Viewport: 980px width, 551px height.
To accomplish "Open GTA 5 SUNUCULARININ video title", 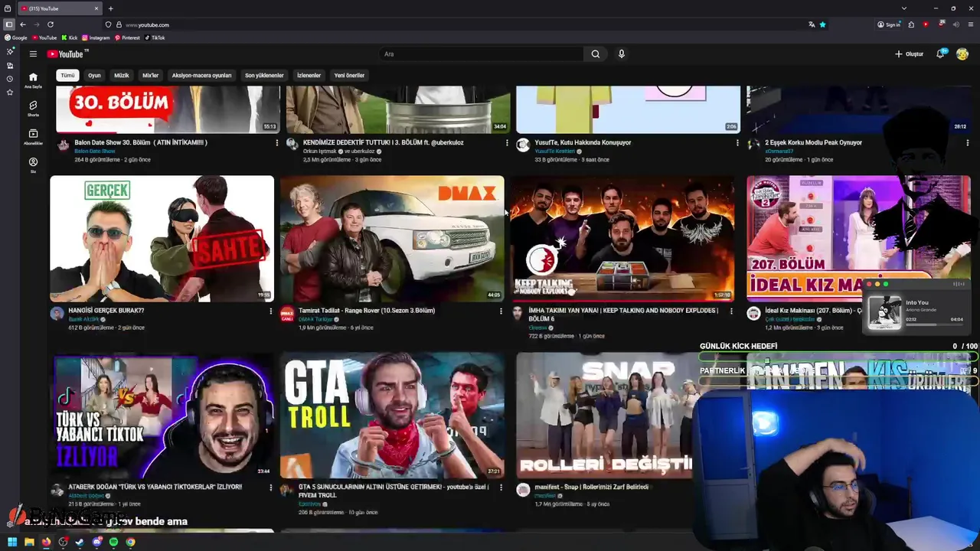I will click(393, 491).
